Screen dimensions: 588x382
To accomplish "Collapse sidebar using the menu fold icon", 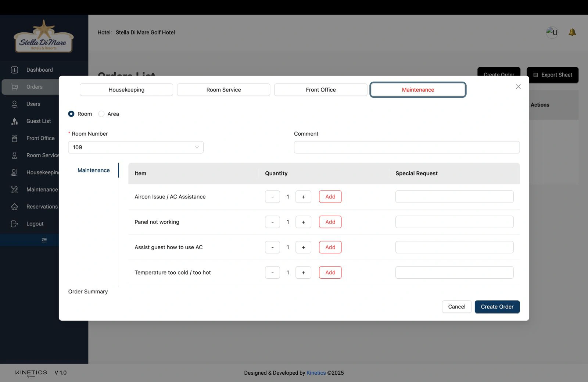I will point(44,240).
